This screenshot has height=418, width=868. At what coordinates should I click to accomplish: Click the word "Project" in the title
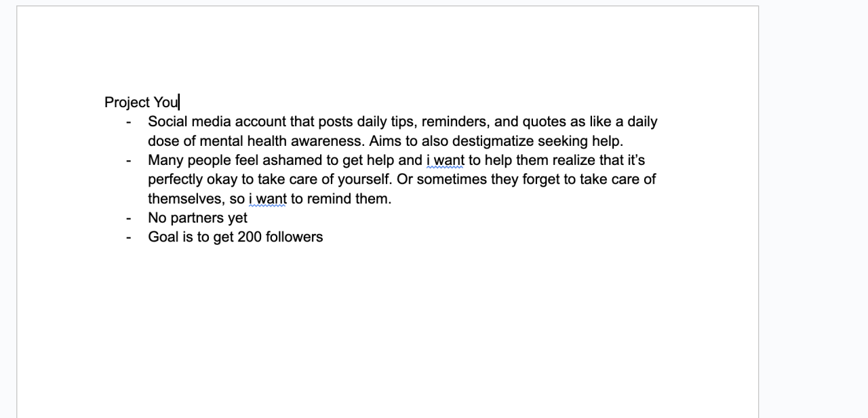click(x=127, y=102)
